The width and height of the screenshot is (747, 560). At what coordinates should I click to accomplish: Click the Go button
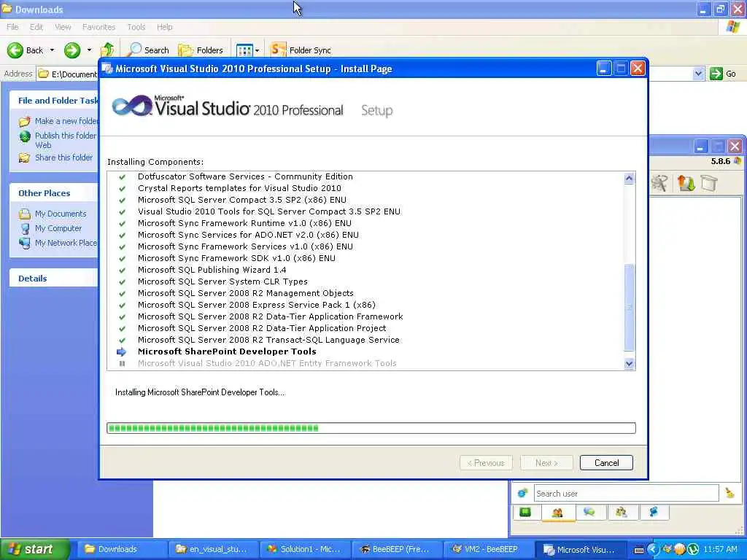click(x=723, y=74)
